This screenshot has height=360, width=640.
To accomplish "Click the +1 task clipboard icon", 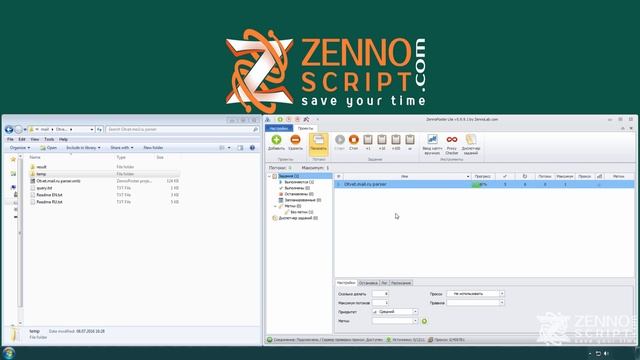I will [368, 140].
